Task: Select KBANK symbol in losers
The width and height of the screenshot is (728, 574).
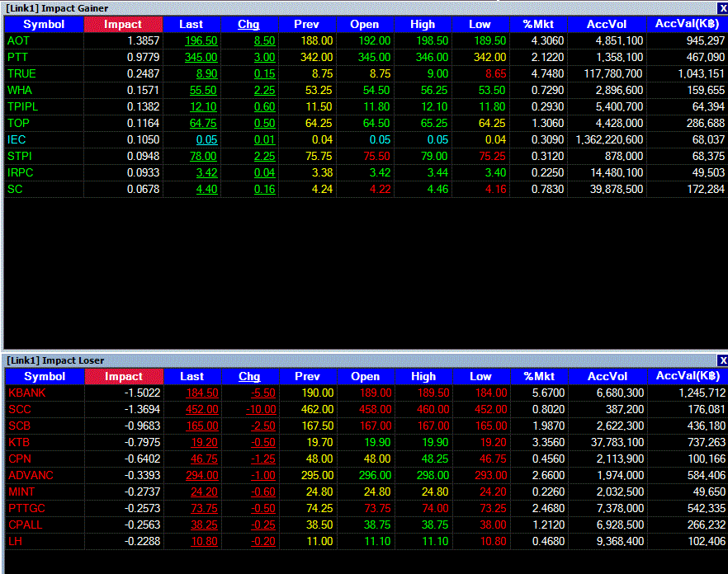Action: point(27,393)
